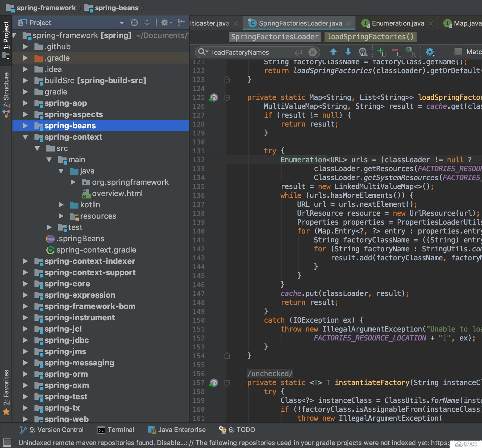Collapse the spring-context module

point(26,137)
